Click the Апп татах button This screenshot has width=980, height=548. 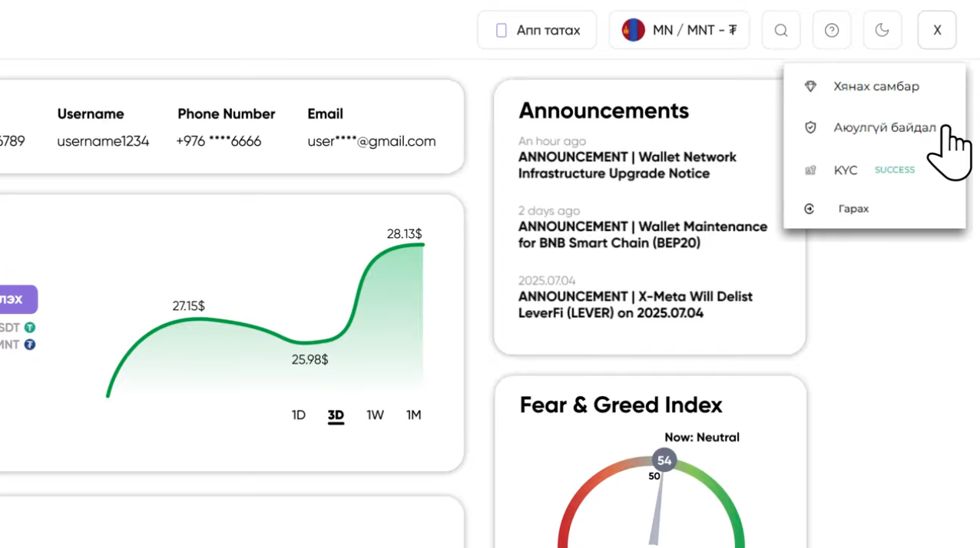[x=537, y=30]
